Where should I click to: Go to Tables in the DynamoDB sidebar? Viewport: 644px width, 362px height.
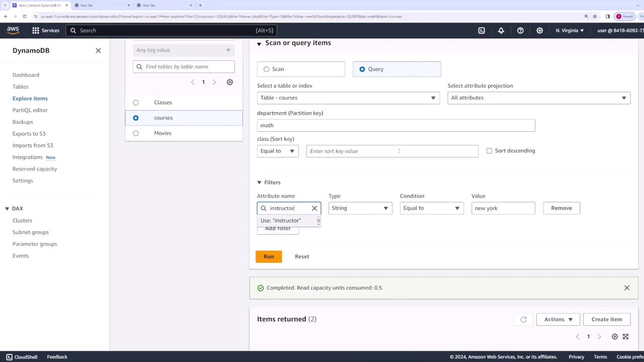[21, 86]
